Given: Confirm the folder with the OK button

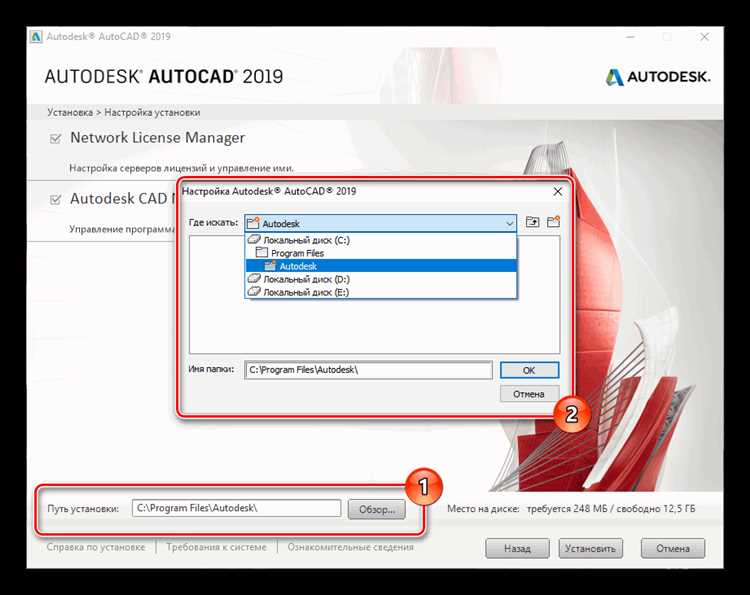Looking at the screenshot, I should pyautogui.click(x=529, y=370).
